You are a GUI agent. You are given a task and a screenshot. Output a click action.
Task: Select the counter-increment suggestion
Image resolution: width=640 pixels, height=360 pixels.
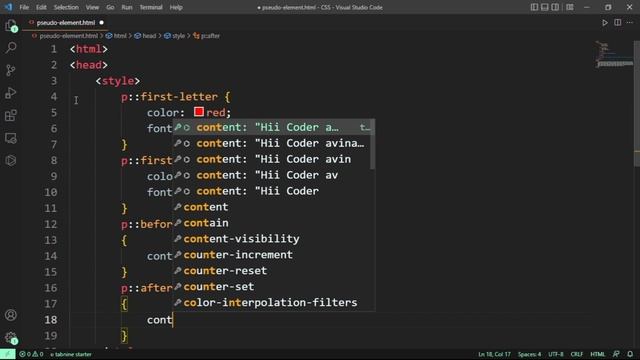[273, 255]
